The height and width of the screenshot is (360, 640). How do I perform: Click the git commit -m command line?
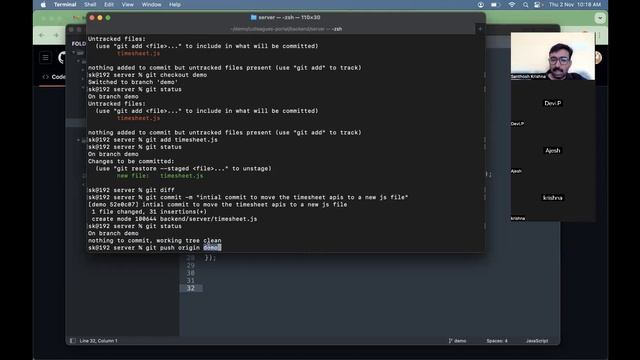click(248, 197)
